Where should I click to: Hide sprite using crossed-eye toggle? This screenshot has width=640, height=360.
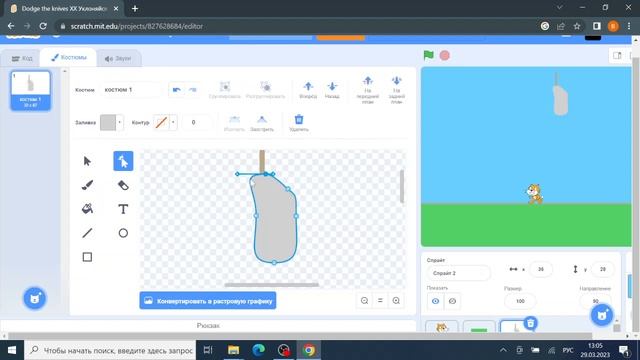(452, 301)
